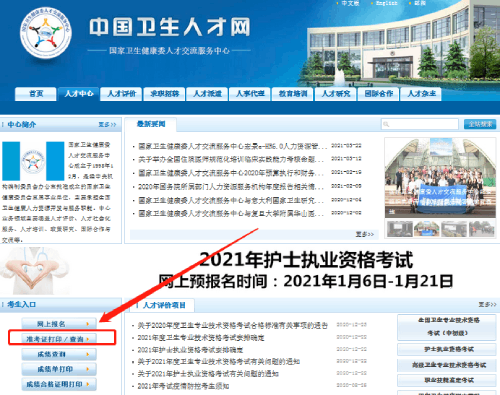
Task: Go to 首页 in the navigation bar
Action: [36, 94]
